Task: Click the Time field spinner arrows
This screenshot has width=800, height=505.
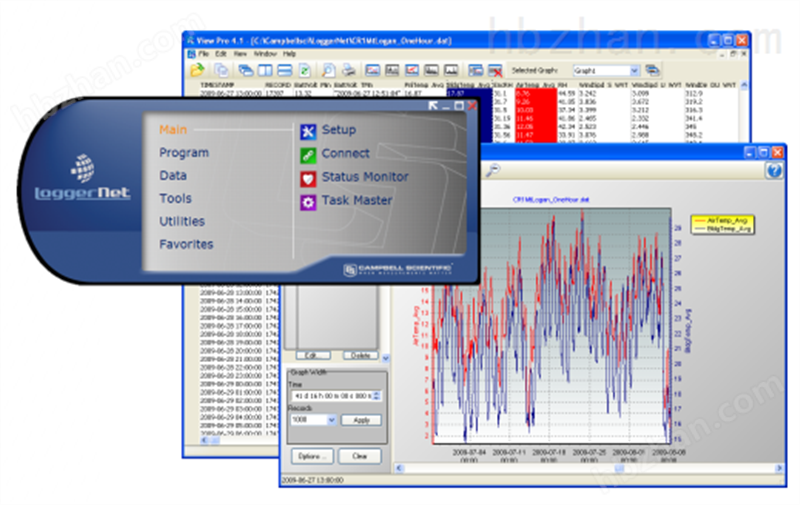Action: tap(377, 395)
